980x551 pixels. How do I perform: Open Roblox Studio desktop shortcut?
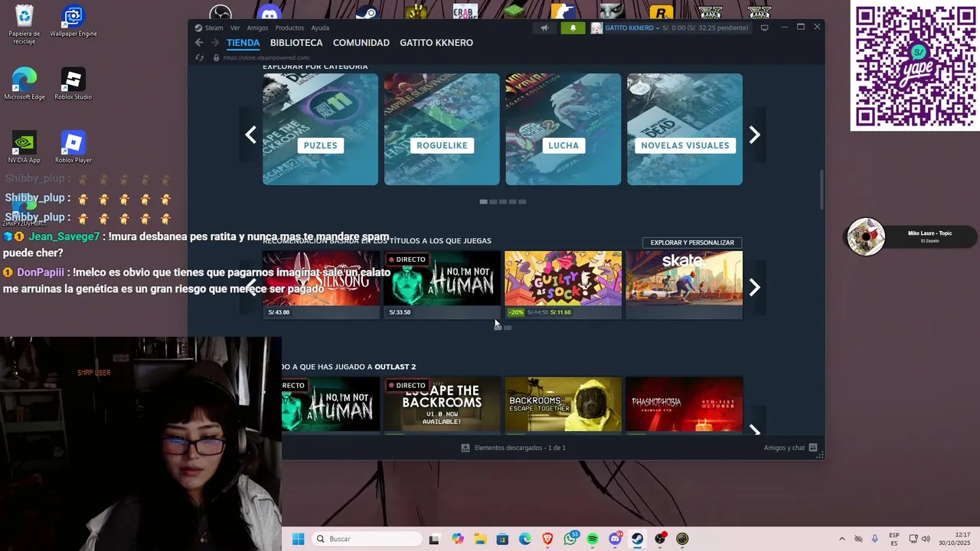point(73,84)
